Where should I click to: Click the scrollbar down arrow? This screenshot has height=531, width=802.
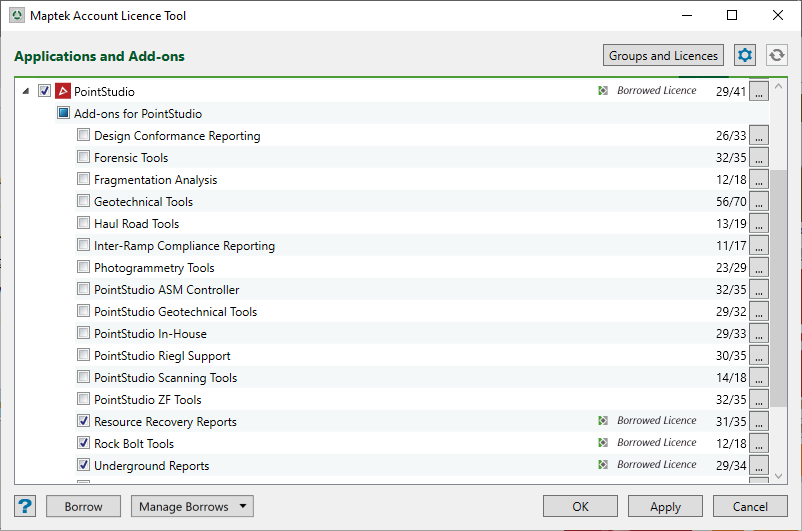click(x=778, y=476)
